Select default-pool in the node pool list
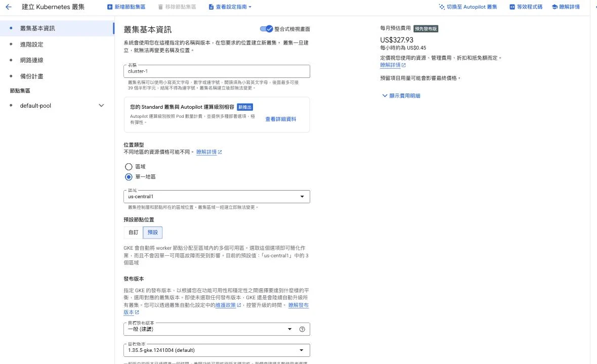Viewport: 597px width, 364px height. tap(35, 106)
